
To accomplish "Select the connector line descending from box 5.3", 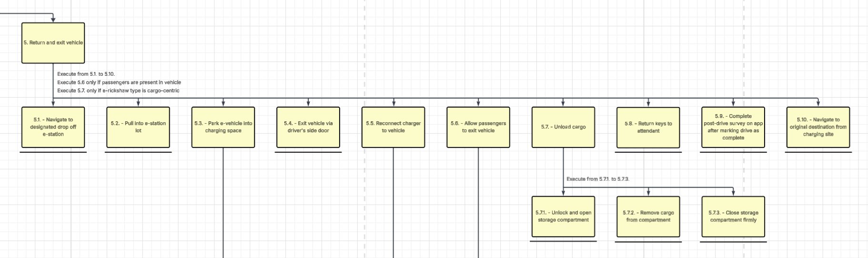I will click(223, 205).
